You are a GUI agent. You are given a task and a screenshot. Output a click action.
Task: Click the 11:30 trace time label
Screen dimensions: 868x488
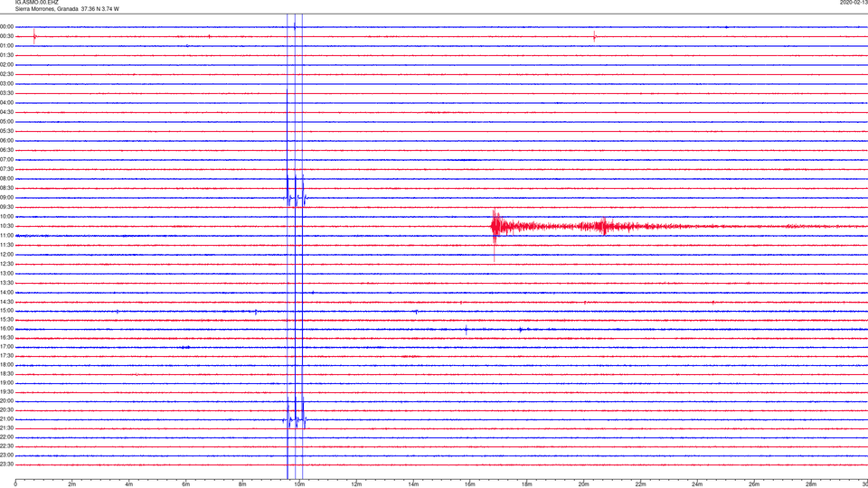(7, 245)
